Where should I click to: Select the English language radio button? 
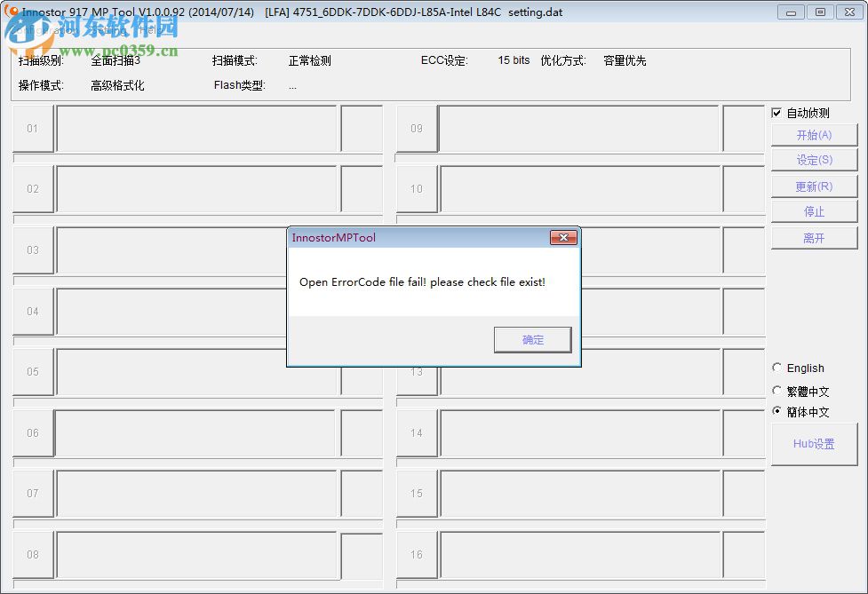pyautogui.click(x=776, y=368)
